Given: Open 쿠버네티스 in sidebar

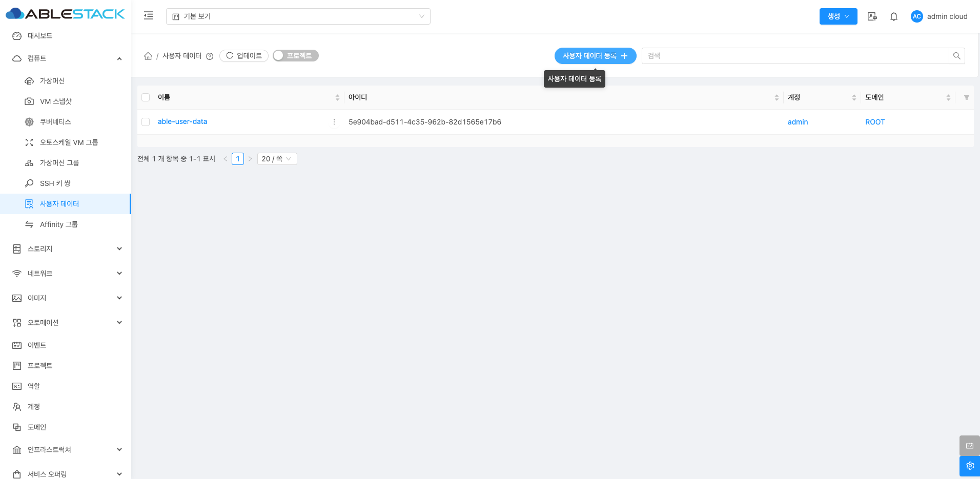Looking at the screenshot, I should 66,122.
